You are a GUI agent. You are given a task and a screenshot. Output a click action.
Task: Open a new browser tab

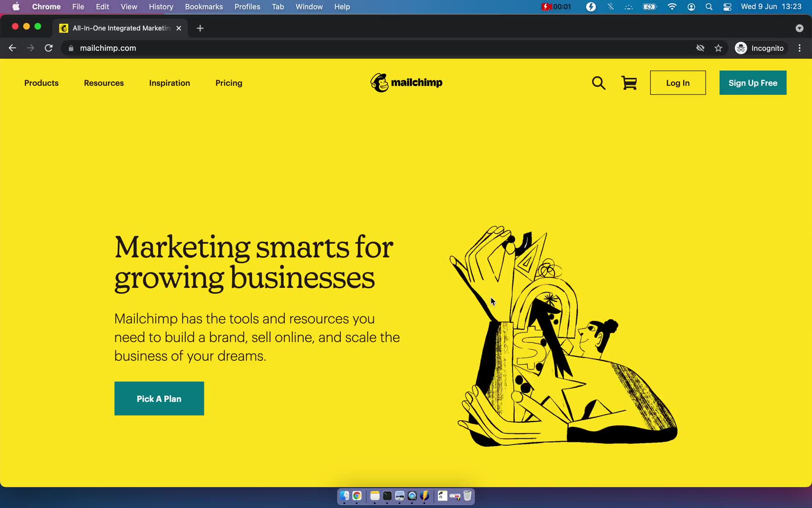coord(200,28)
